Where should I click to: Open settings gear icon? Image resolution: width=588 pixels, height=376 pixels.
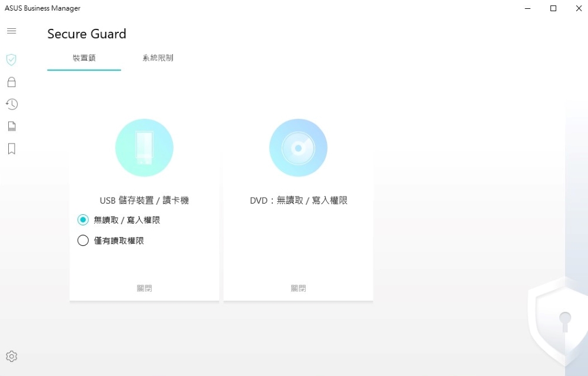pos(12,356)
